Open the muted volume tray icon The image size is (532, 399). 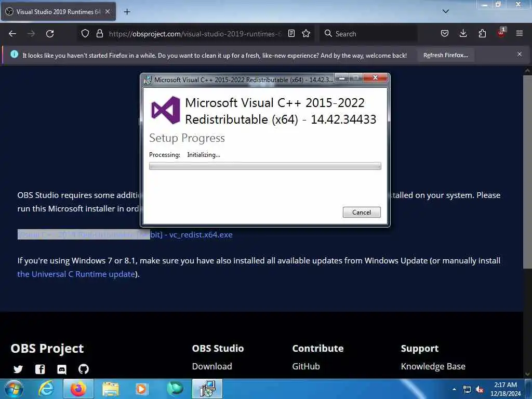click(x=480, y=390)
